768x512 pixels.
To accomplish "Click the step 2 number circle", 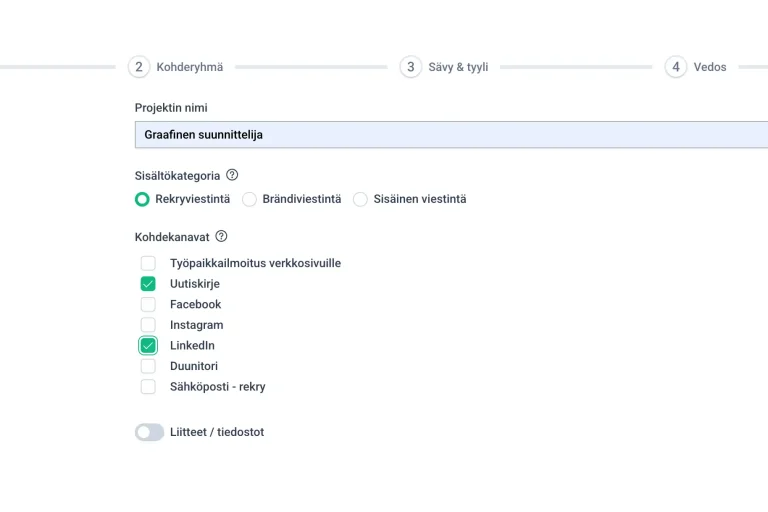I will pyautogui.click(x=139, y=67).
